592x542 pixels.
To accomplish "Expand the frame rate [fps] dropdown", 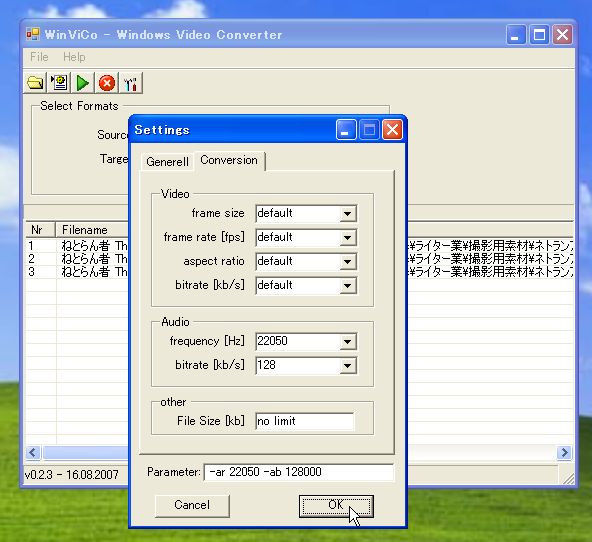I will [347, 238].
